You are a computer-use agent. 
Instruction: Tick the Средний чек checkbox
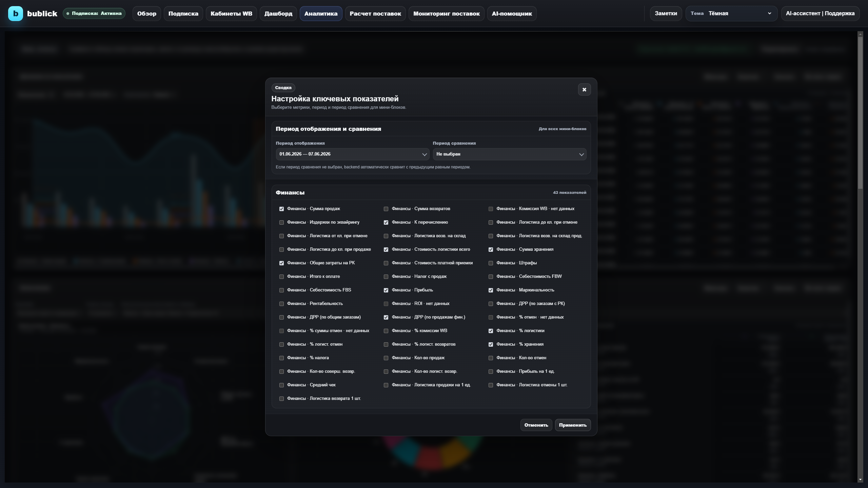coord(281,385)
